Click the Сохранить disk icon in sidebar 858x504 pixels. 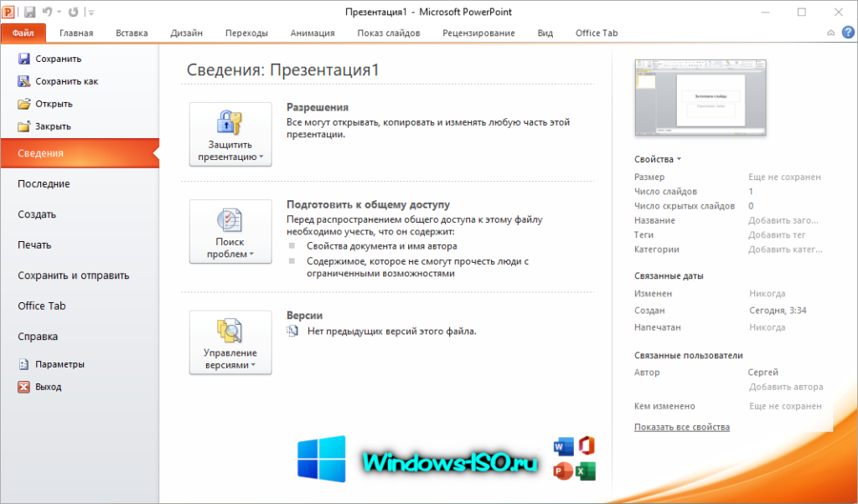[24, 59]
